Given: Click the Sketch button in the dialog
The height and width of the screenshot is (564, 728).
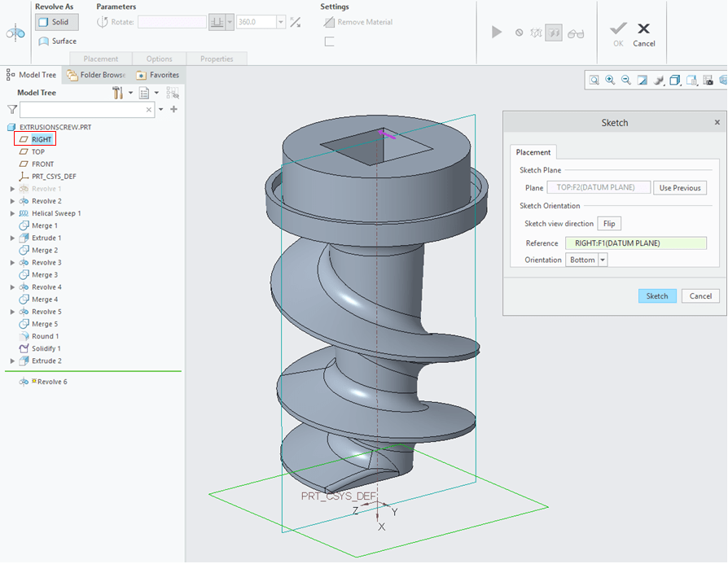Looking at the screenshot, I should [x=656, y=296].
